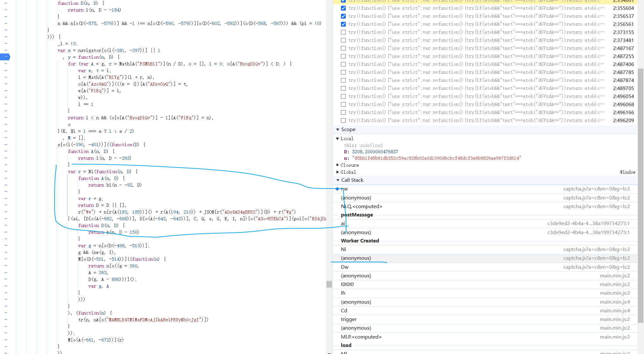
Task: Expand the Closure scope
Action: [337, 165]
